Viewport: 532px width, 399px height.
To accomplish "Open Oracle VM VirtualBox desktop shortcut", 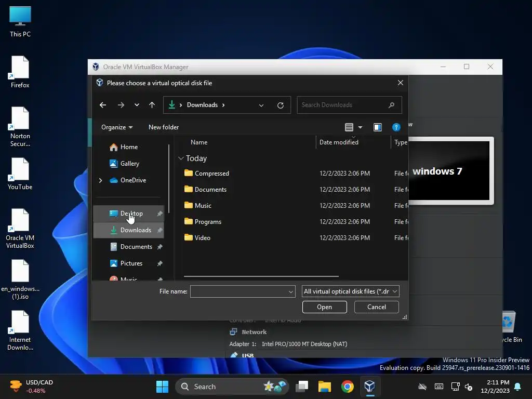I will coord(20,229).
